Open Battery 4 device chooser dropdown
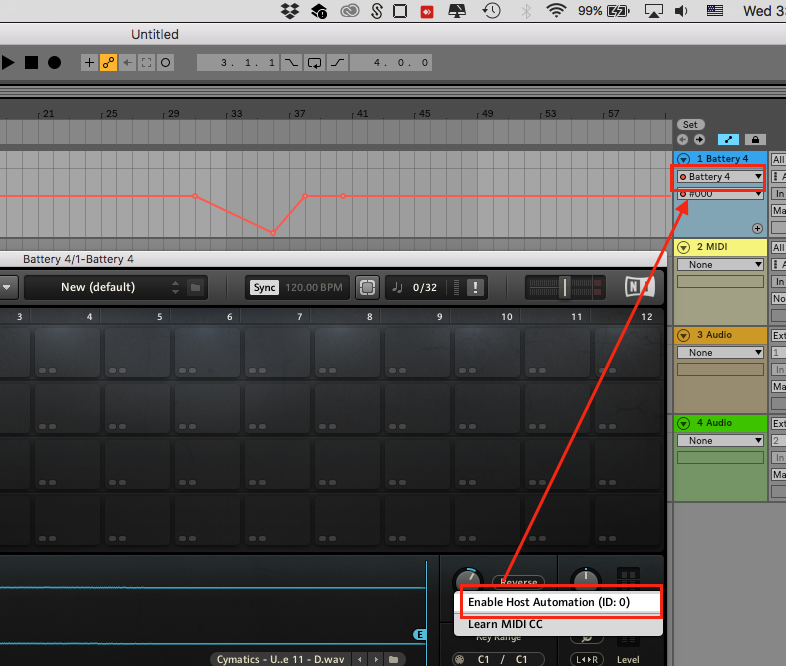This screenshot has height=666, width=786. (720, 176)
